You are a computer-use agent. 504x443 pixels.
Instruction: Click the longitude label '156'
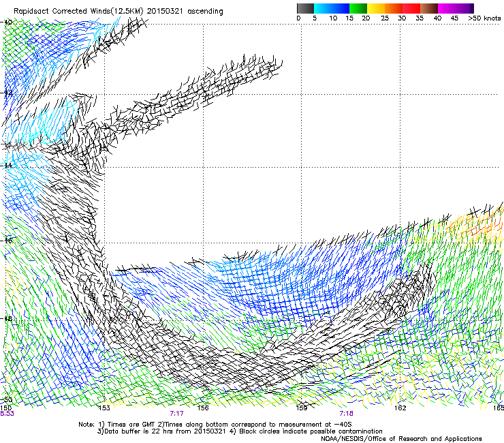point(203,408)
